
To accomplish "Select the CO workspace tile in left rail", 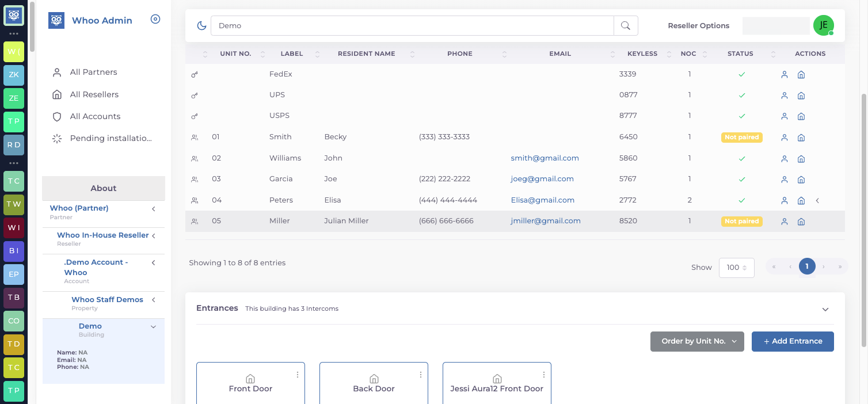I will pyautogui.click(x=14, y=321).
